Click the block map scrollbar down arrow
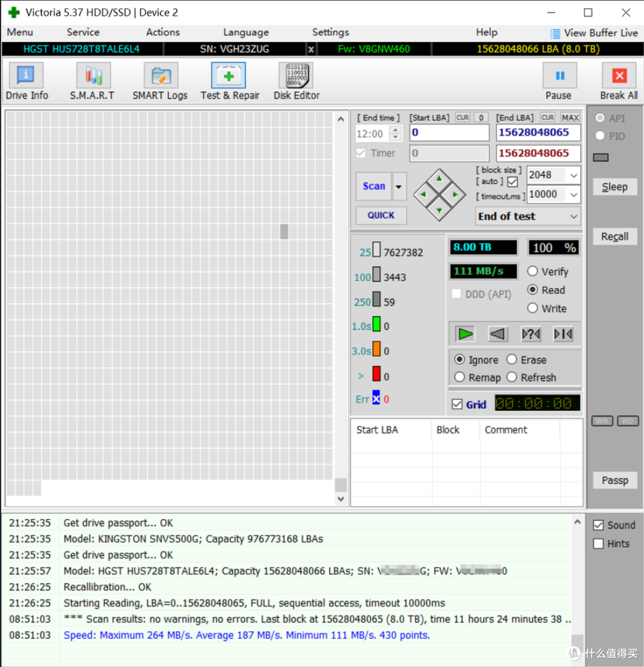The width and height of the screenshot is (644, 667). click(340, 498)
